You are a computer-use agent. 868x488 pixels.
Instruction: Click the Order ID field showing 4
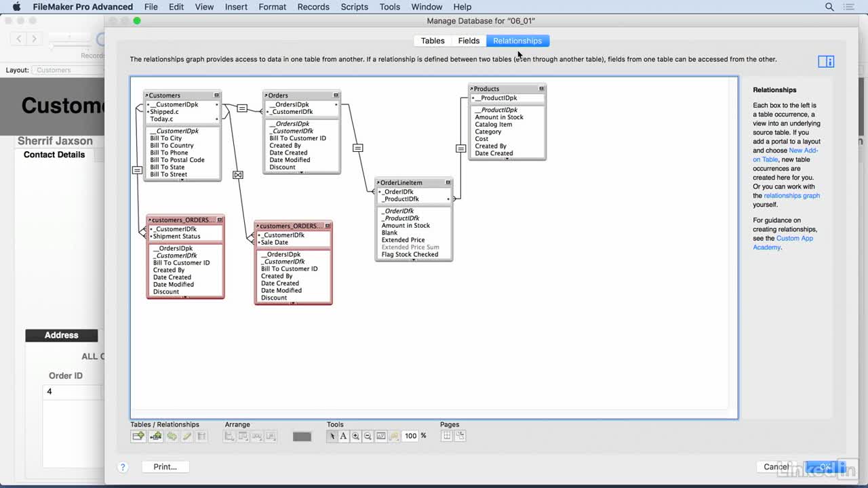click(73, 392)
